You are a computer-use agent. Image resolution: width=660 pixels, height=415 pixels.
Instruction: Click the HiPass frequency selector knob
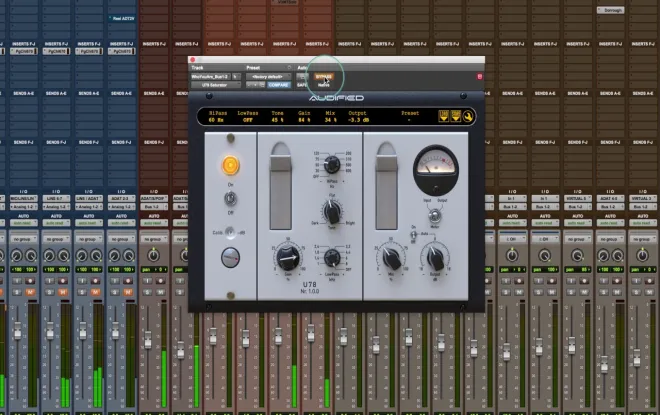332,164
